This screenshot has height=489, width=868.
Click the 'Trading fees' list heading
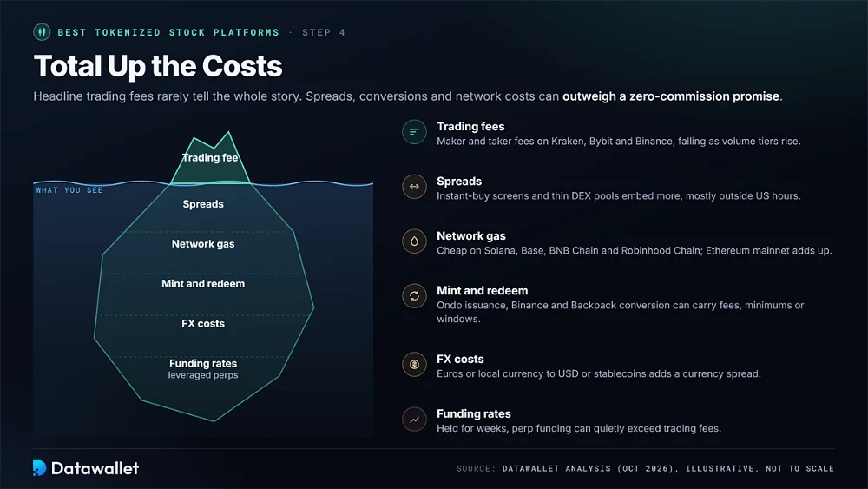coord(470,127)
